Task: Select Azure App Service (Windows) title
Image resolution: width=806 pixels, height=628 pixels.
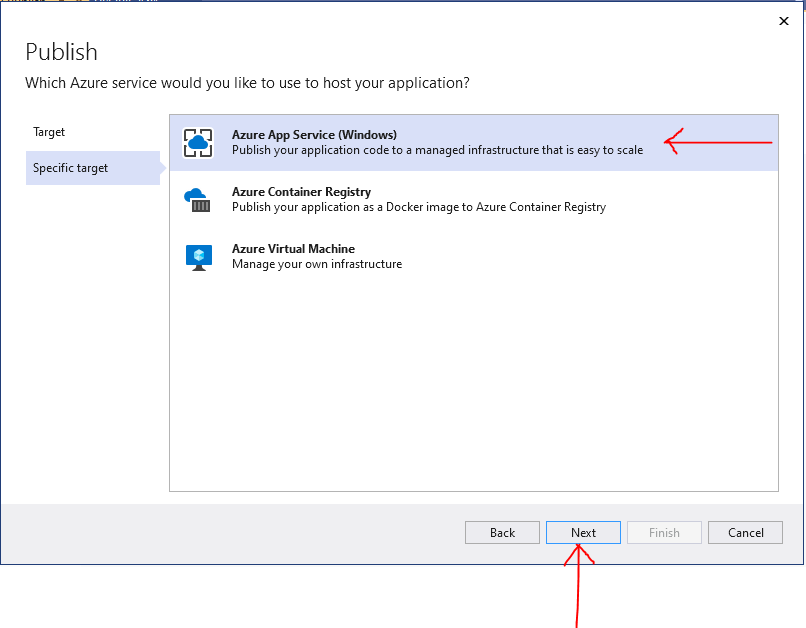Action: coord(314,135)
